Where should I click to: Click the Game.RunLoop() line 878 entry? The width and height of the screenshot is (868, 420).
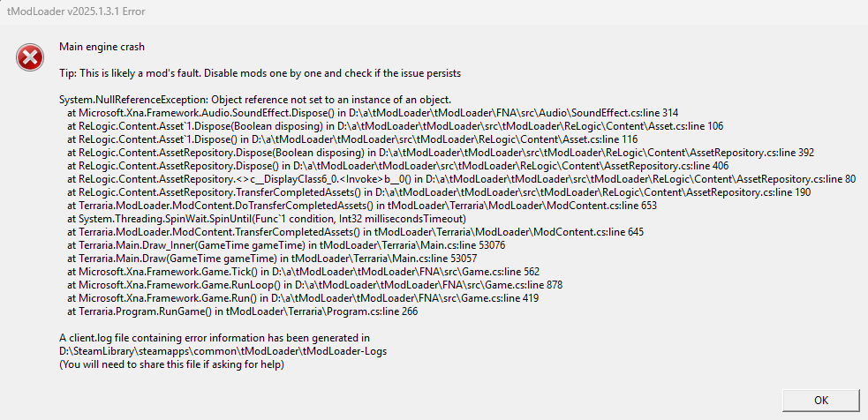coord(315,284)
